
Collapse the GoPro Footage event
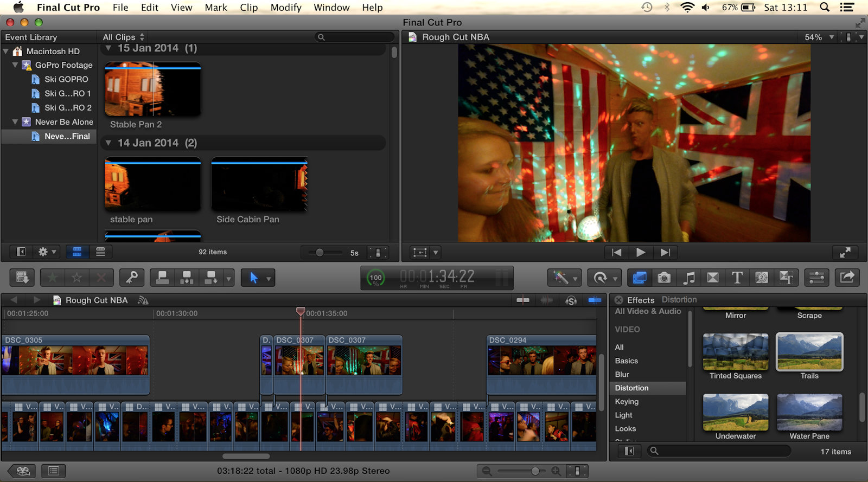pos(15,65)
